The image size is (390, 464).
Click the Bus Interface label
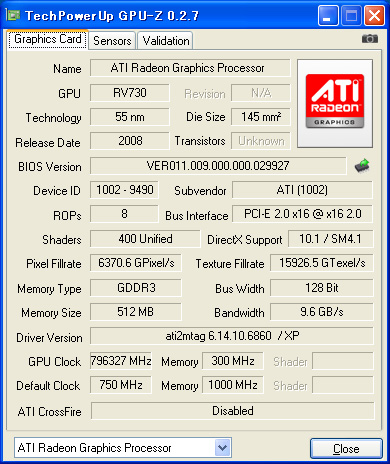point(197,216)
